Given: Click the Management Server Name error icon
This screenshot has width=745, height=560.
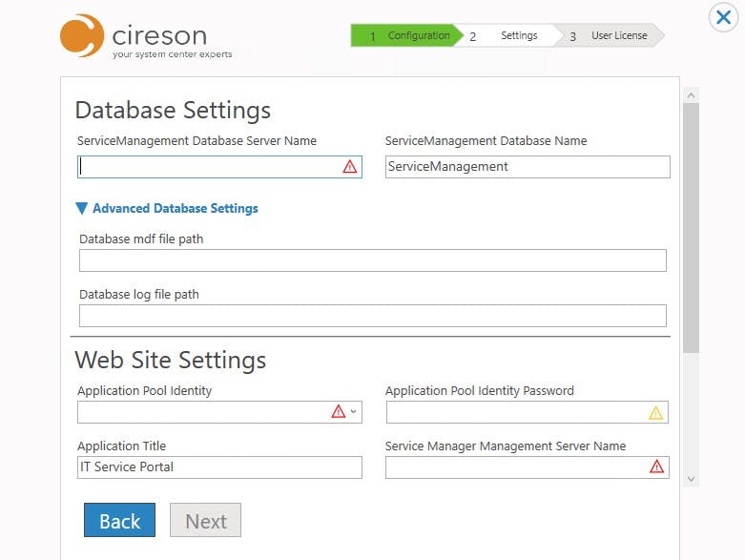Looking at the screenshot, I should pyautogui.click(x=656, y=467).
